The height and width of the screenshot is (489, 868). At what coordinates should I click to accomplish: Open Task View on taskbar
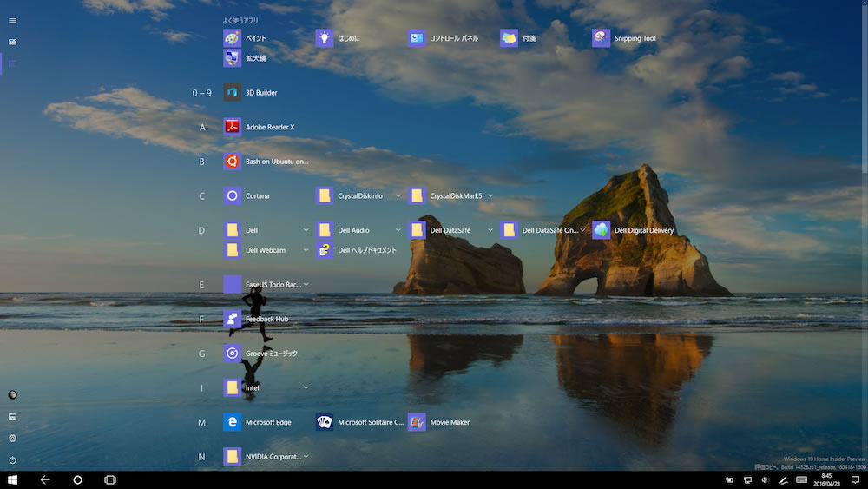point(110,479)
